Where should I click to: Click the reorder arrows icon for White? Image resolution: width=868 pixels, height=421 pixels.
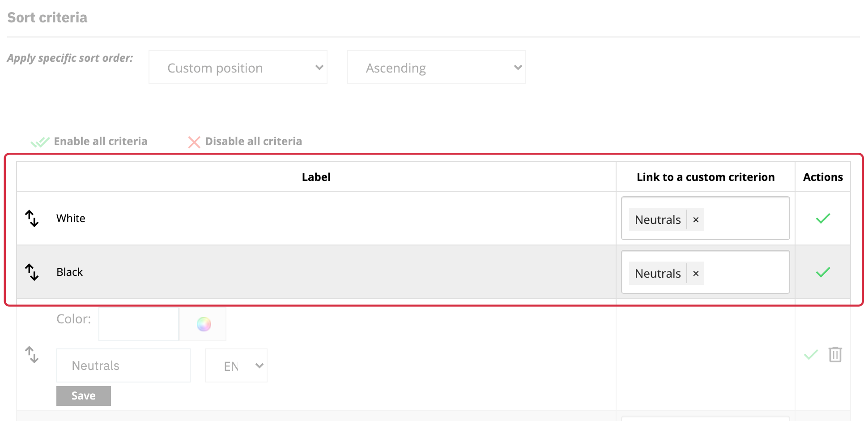32,219
